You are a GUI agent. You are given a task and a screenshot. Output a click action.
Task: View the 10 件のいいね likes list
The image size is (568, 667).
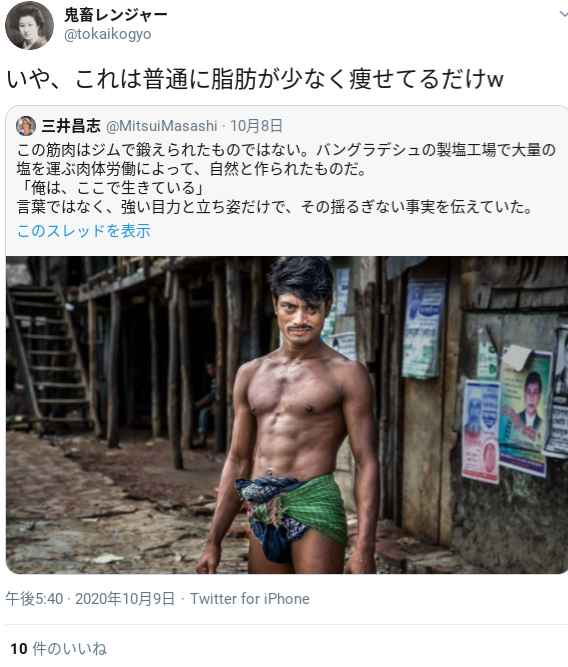coord(58,649)
